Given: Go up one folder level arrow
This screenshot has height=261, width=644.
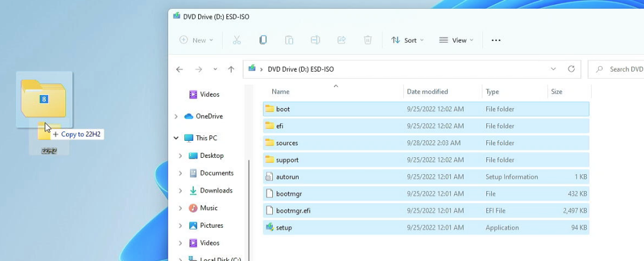Looking at the screenshot, I should pyautogui.click(x=231, y=69).
